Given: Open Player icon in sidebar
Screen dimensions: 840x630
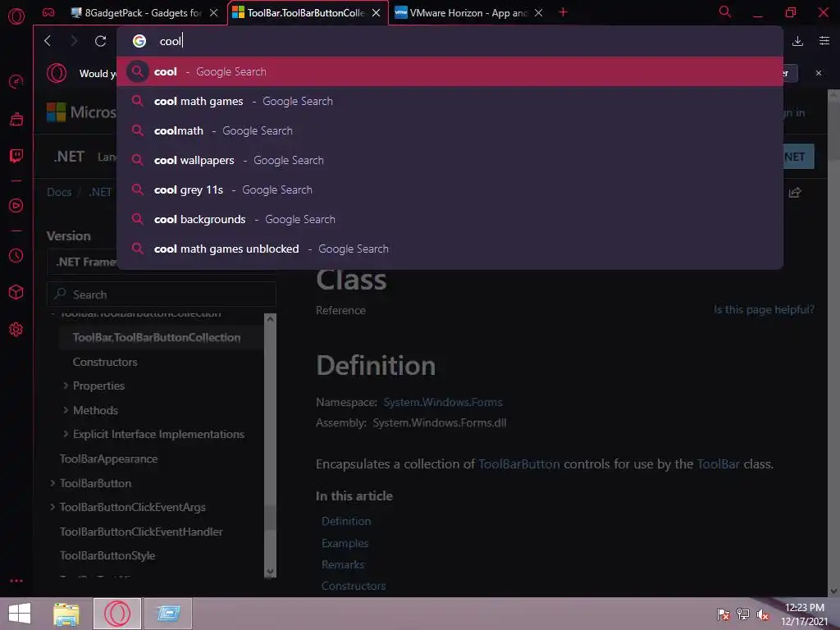Looking at the screenshot, I should click(16, 205).
